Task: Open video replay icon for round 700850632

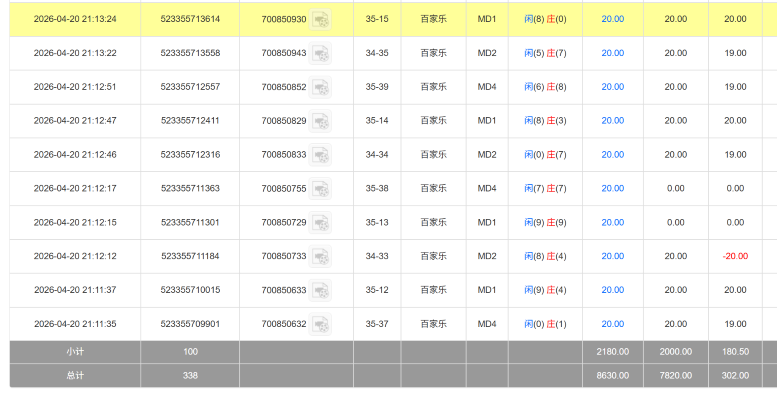Action: [320, 324]
